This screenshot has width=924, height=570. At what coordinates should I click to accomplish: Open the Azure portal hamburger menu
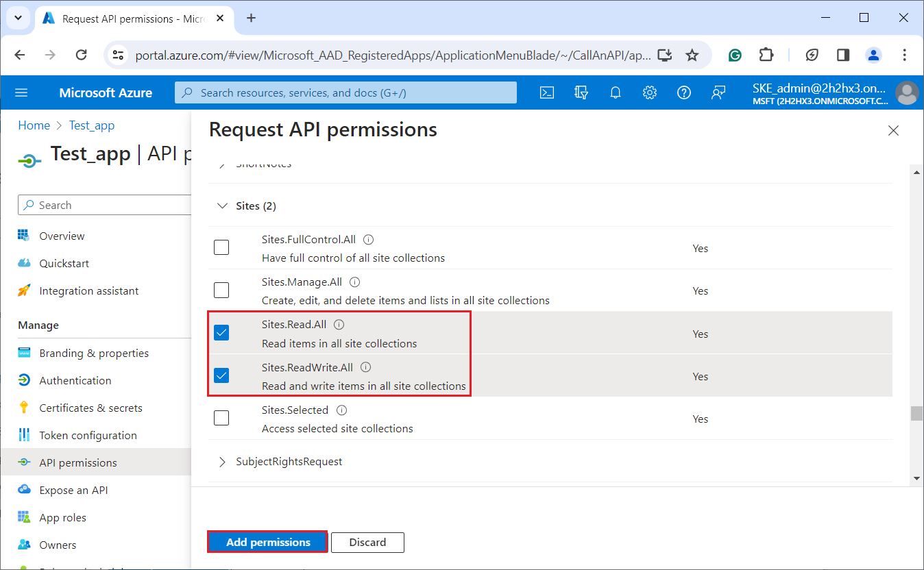[21, 93]
